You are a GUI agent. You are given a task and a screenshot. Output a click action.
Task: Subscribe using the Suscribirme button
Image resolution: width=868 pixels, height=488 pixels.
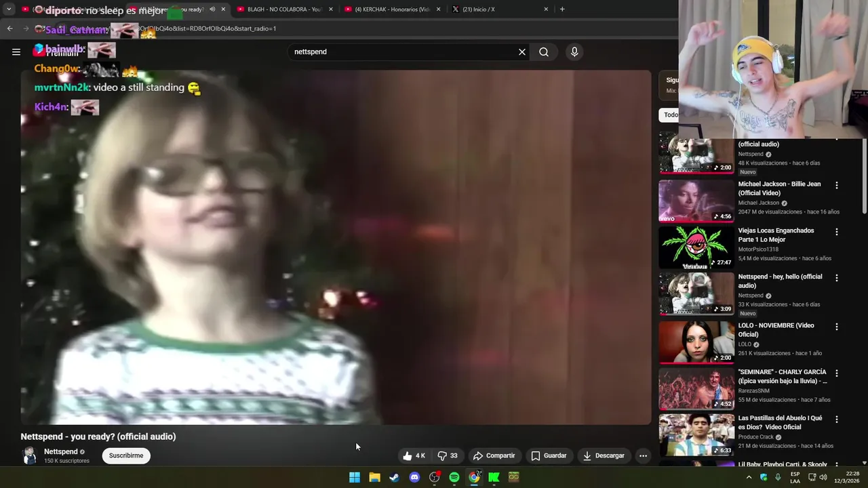coord(126,455)
